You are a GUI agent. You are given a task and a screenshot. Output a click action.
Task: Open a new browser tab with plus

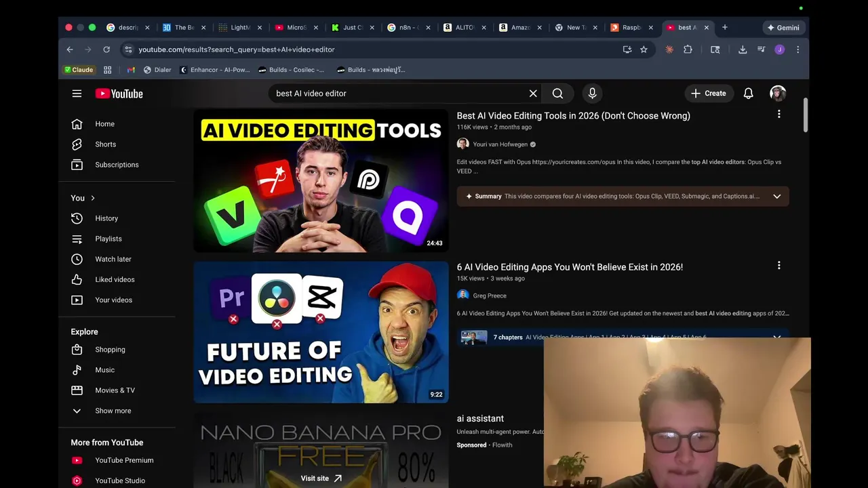point(724,28)
